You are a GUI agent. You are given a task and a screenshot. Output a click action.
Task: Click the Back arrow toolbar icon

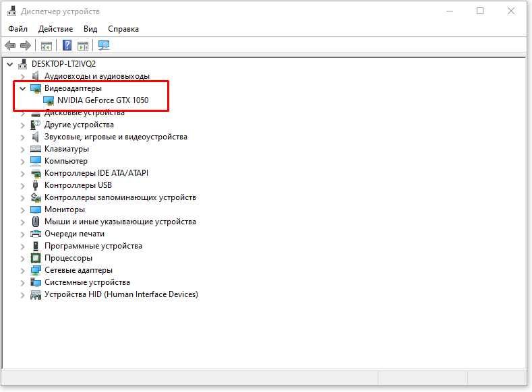point(10,45)
